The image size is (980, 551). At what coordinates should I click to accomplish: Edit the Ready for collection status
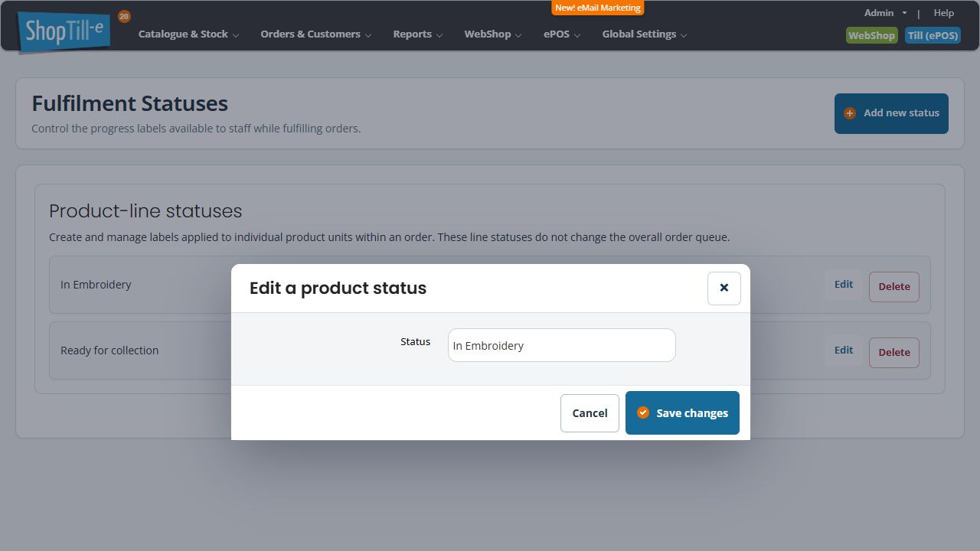[x=844, y=350]
